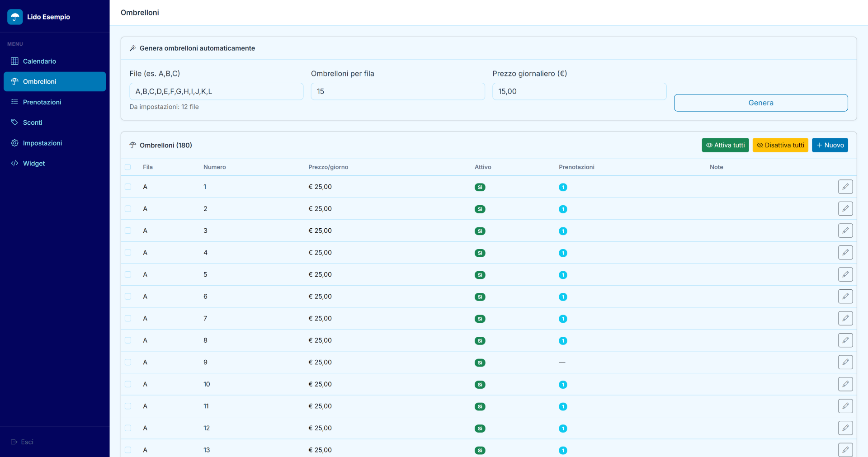Screen dimensions: 868x457
Task: Edit umbrella A 8 with pencil icon
Action: [845, 340]
